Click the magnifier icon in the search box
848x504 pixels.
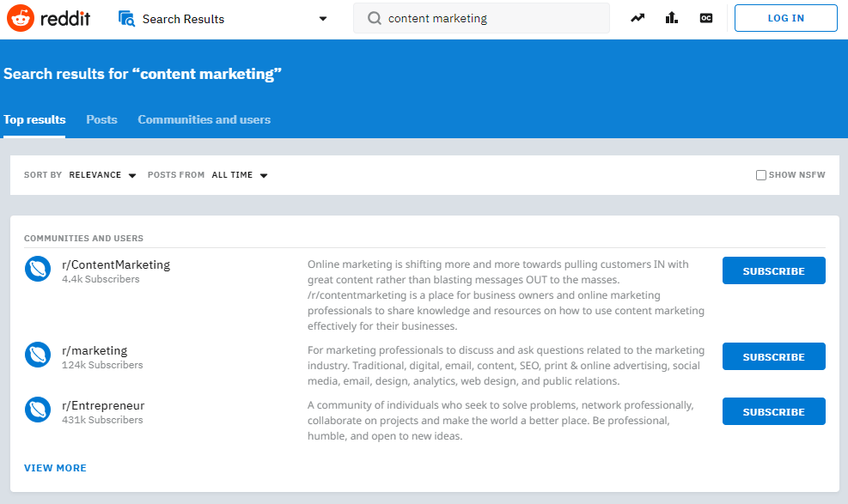[x=375, y=18]
